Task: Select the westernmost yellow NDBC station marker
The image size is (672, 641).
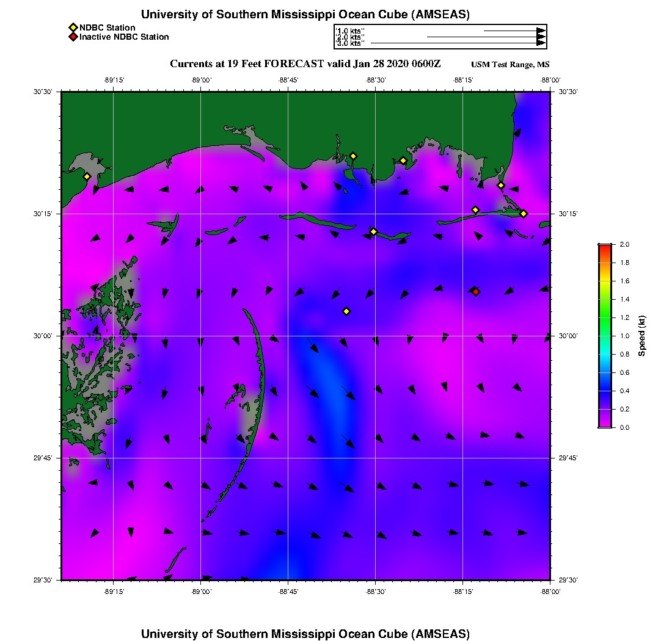Action: point(87,176)
